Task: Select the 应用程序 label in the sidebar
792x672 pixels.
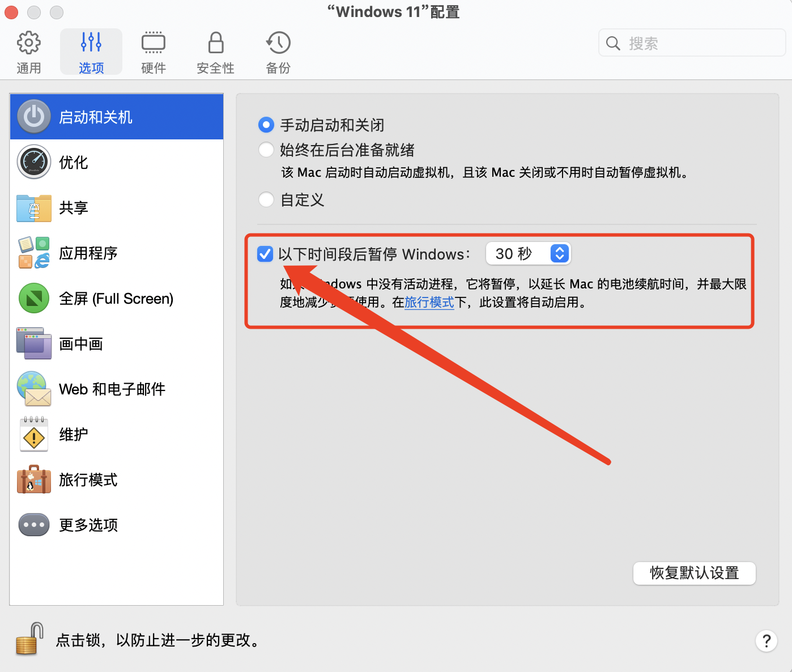Action: [x=88, y=253]
